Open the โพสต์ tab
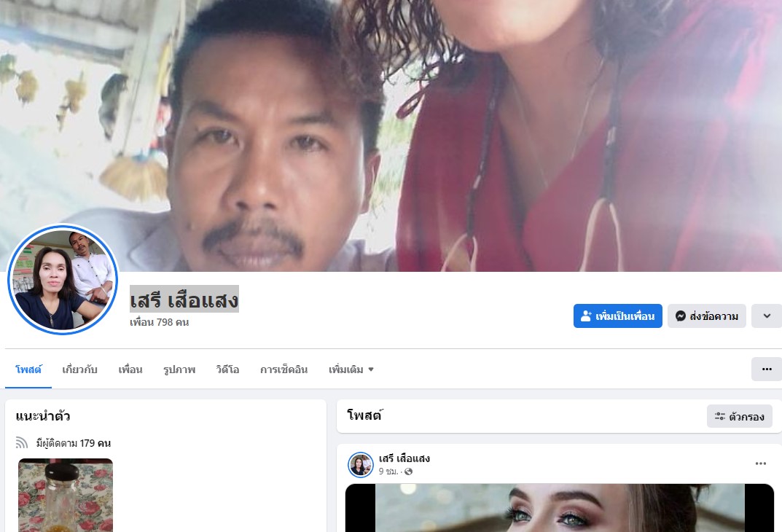 point(28,369)
